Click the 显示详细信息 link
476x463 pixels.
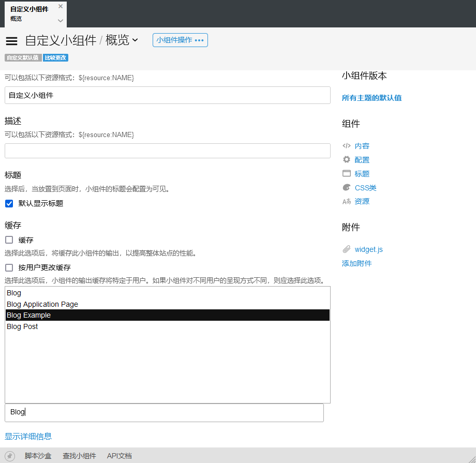(x=28, y=436)
